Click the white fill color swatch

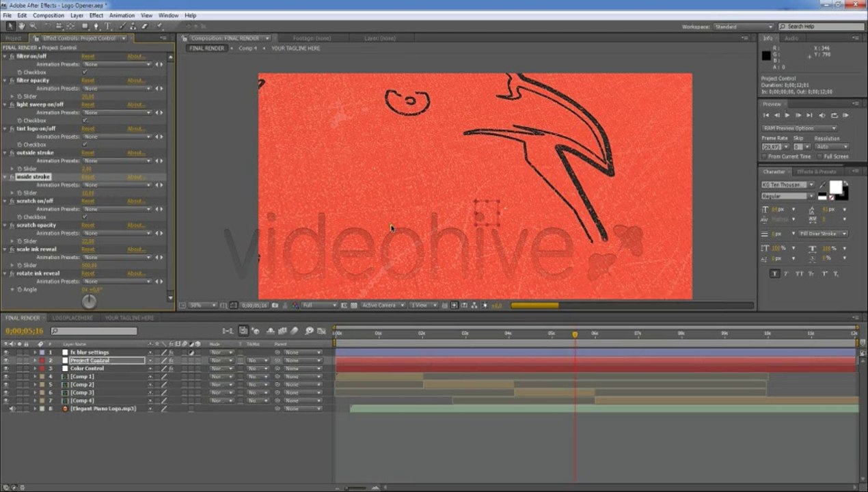click(836, 187)
